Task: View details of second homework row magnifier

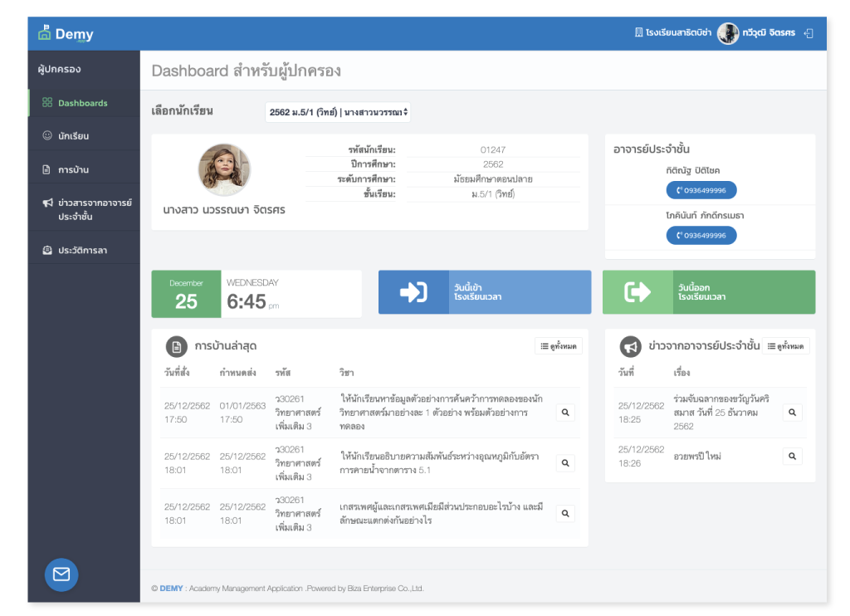Action: point(565,463)
